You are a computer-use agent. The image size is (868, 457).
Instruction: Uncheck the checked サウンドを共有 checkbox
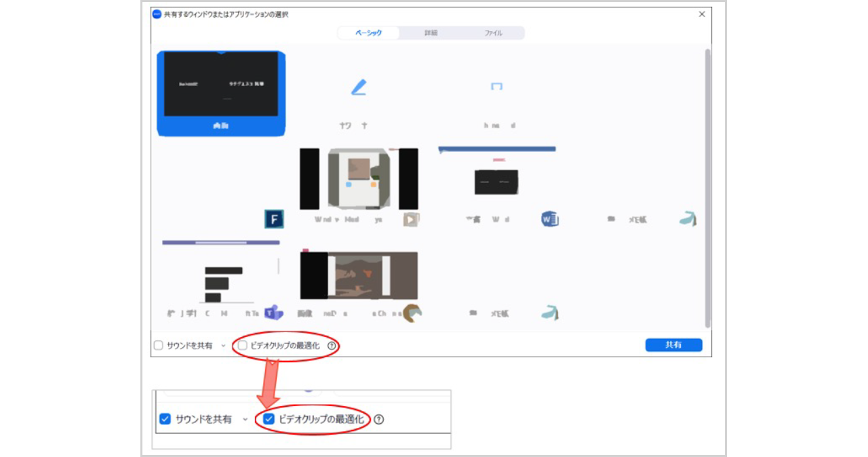click(x=165, y=419)
